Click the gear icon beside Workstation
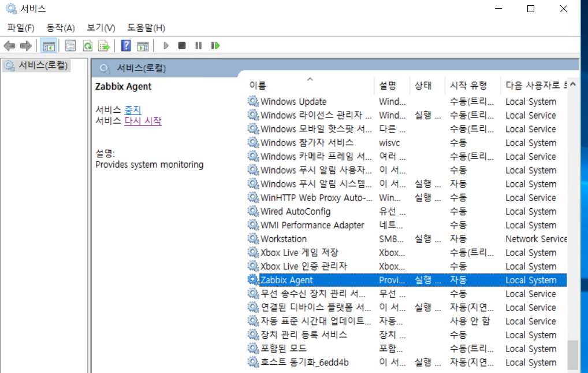This screenshot has width=588, height=373. [x=253, y=238]
